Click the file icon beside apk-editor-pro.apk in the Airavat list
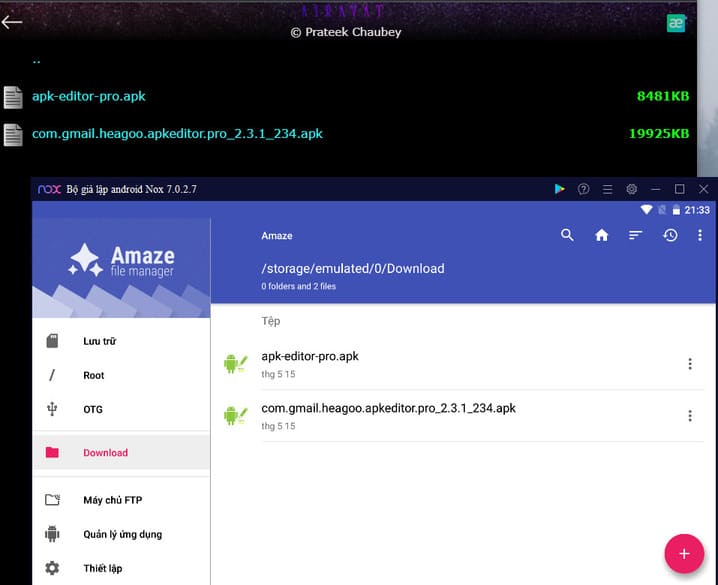This screenshot has height=585, width=718. pyautogui.click(x=13, y=97)
